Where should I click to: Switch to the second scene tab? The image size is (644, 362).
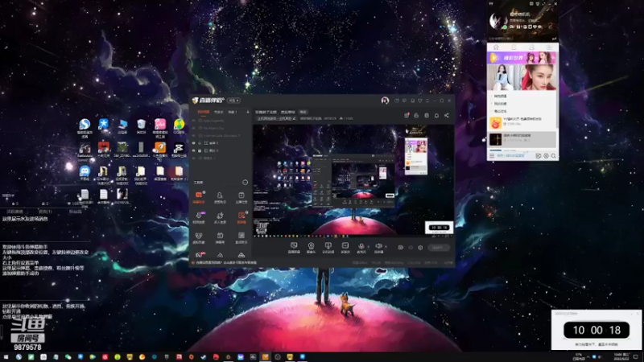click(x=218, y=112)
